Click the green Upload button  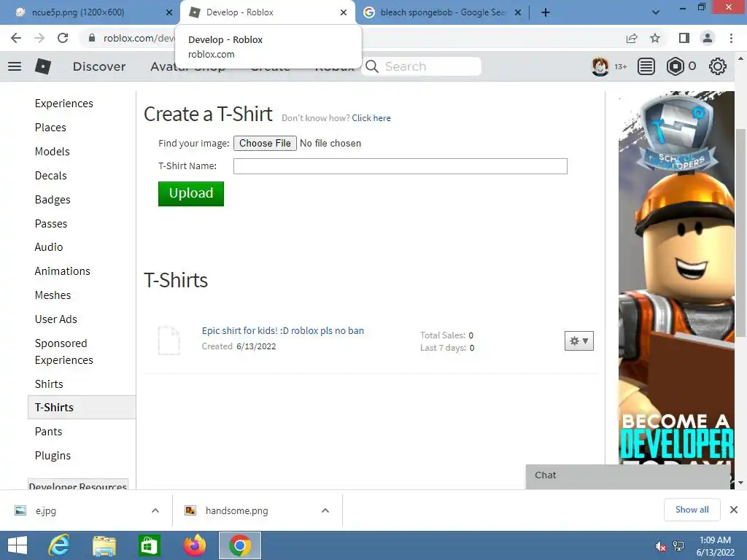pyautogui.click(x=191, y=193)
